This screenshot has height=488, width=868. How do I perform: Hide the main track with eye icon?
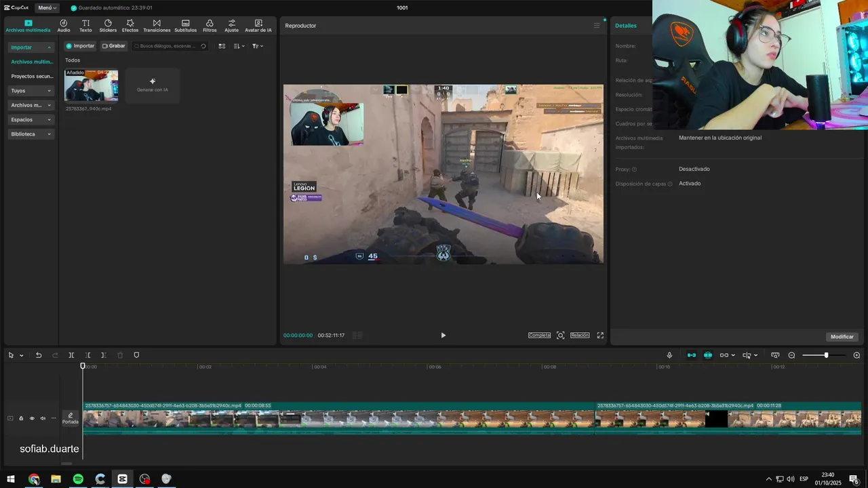(32, 418)
